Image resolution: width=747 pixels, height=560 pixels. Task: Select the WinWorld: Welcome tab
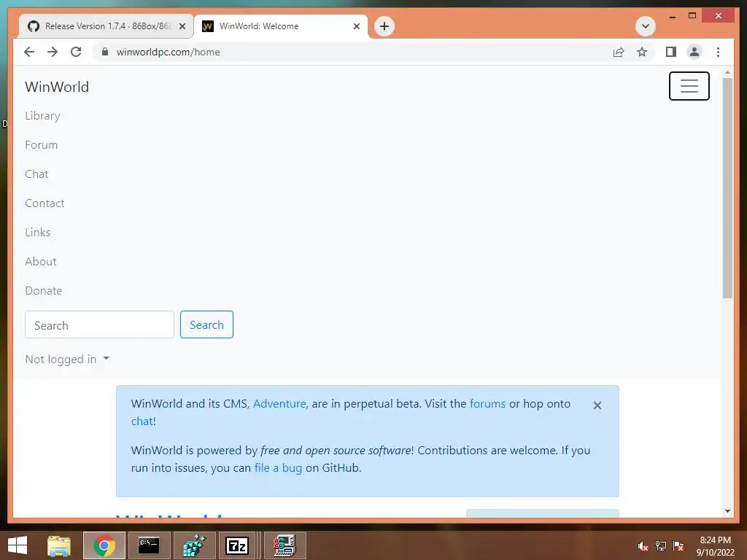[281, 26]
